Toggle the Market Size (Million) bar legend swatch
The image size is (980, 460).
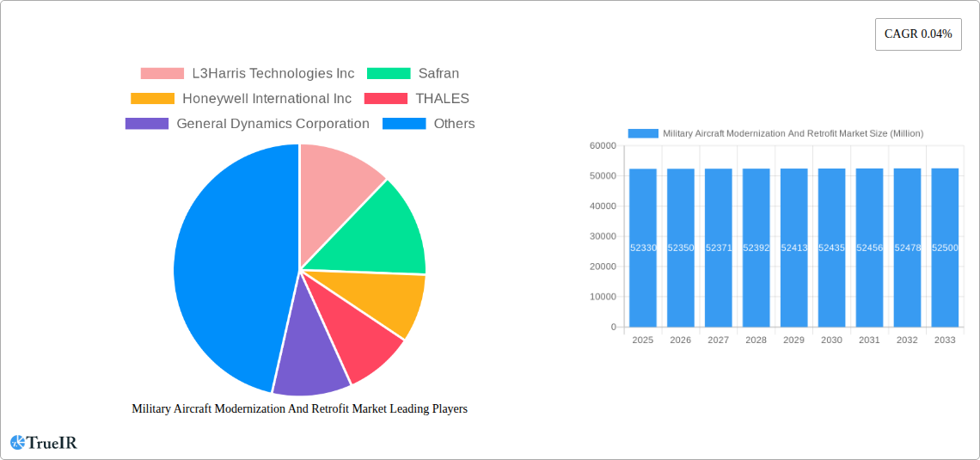(x=643, y=133)
